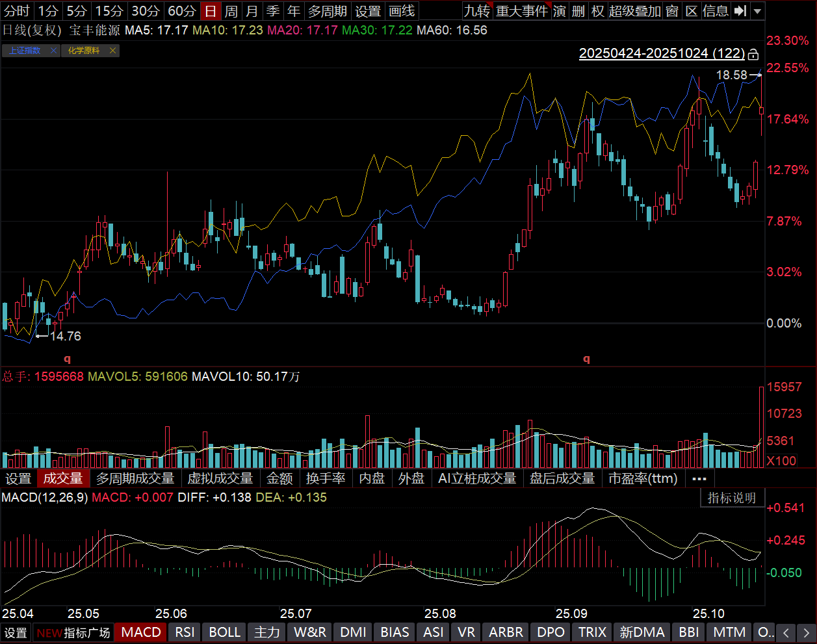Toggle the 九转 indicator display
Image resolution: width=817 pixels, height=644 pixels.
click(477, 11)
